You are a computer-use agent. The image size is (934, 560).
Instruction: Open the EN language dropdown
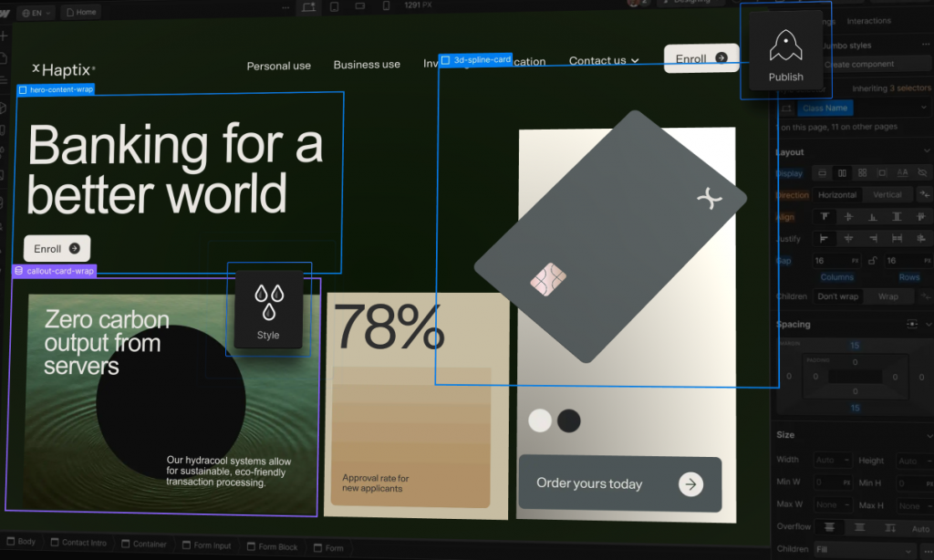point(36,13)
